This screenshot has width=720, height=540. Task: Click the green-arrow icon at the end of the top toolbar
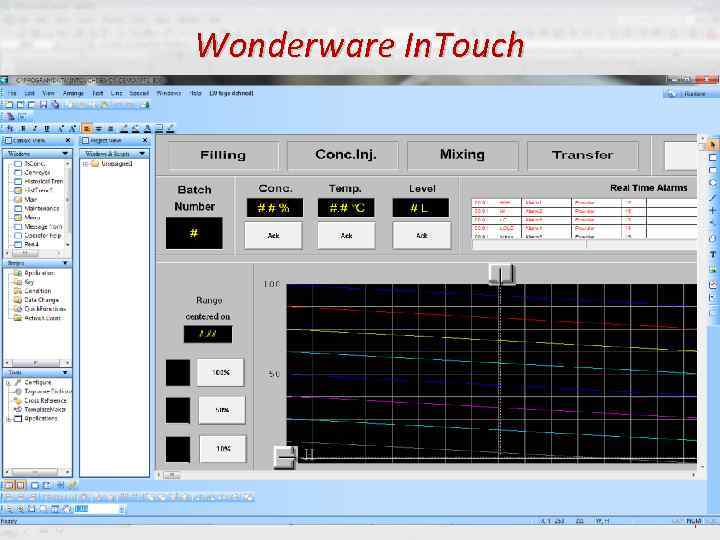tap(146, 105)
